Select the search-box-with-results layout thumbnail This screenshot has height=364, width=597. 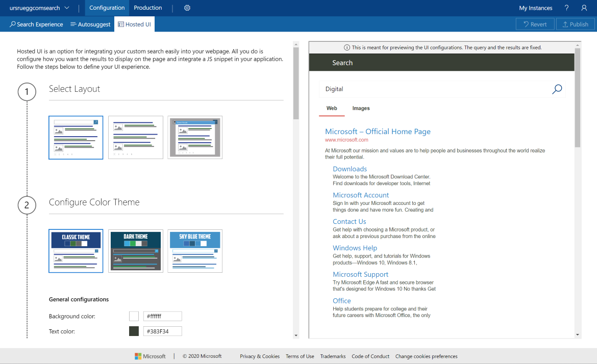click(x=76, y=137)
